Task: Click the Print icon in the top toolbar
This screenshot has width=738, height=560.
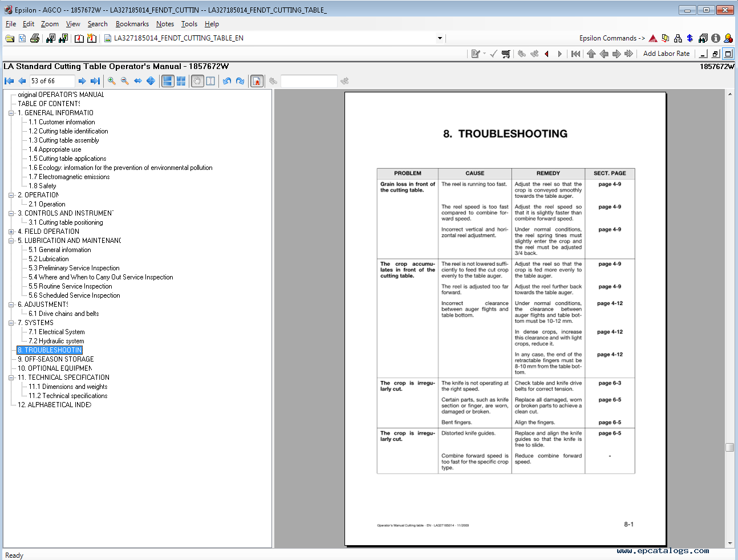Action: point(35,38)
